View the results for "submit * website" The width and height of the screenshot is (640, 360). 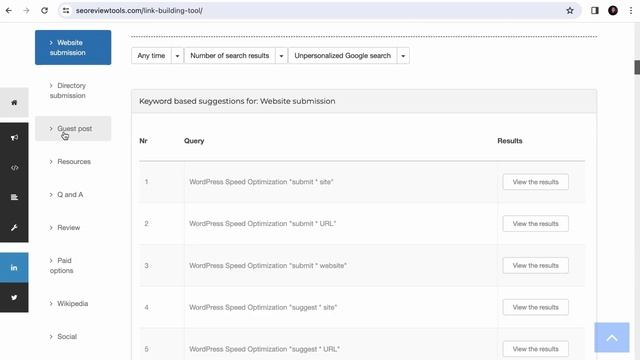coord(536,266)
